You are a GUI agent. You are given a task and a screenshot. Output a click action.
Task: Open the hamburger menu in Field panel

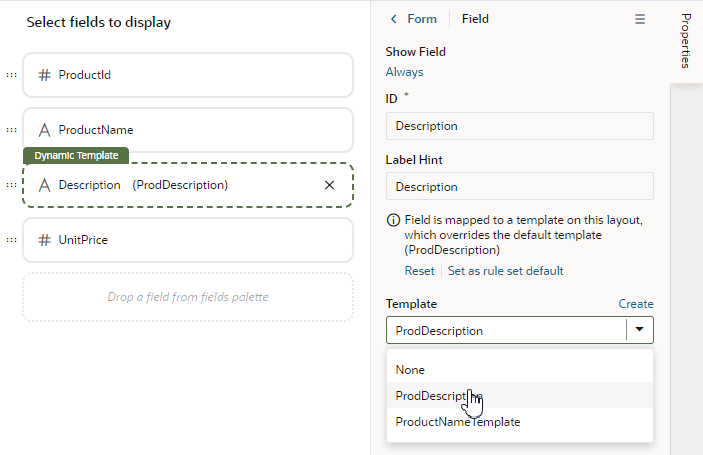(640, 19)
